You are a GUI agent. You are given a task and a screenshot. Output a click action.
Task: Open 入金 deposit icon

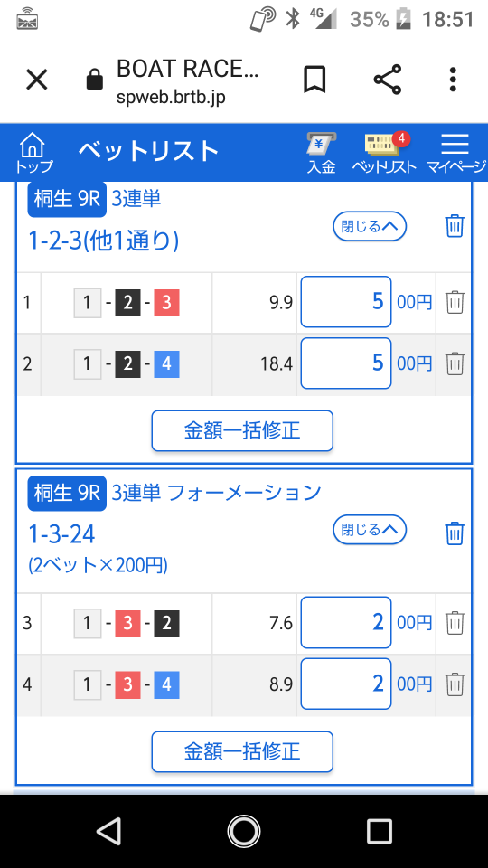322,154
